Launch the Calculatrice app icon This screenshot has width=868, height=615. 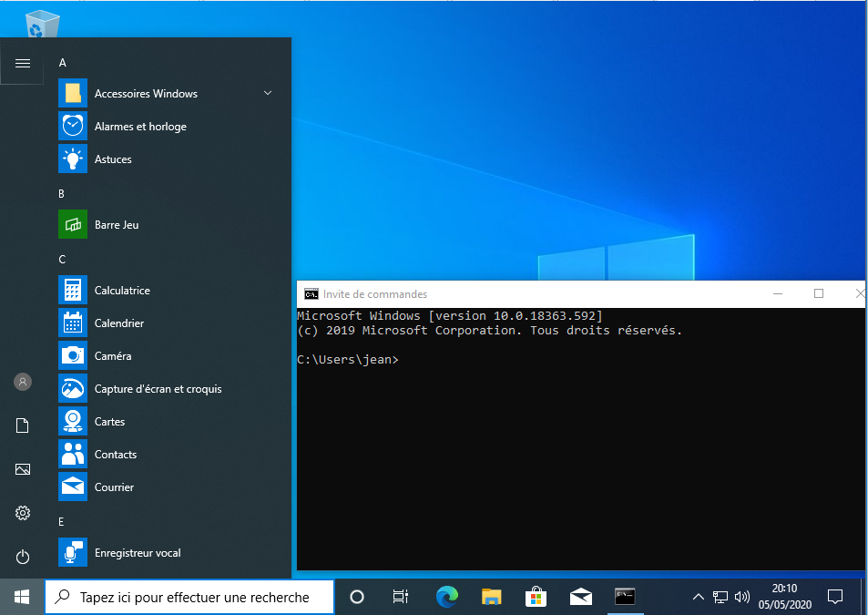[x=73, y=290]
